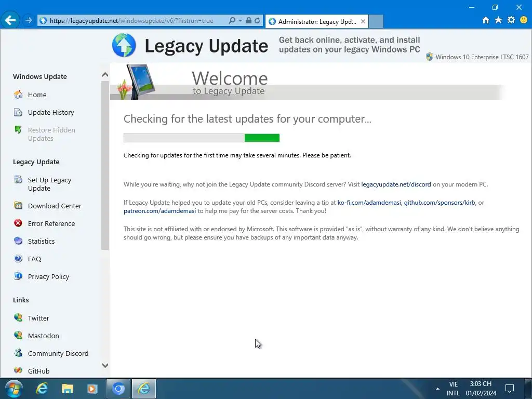Open the FAQ link
Screen dimensions: 532x399
pyautogui.click(x=34, y=259)
